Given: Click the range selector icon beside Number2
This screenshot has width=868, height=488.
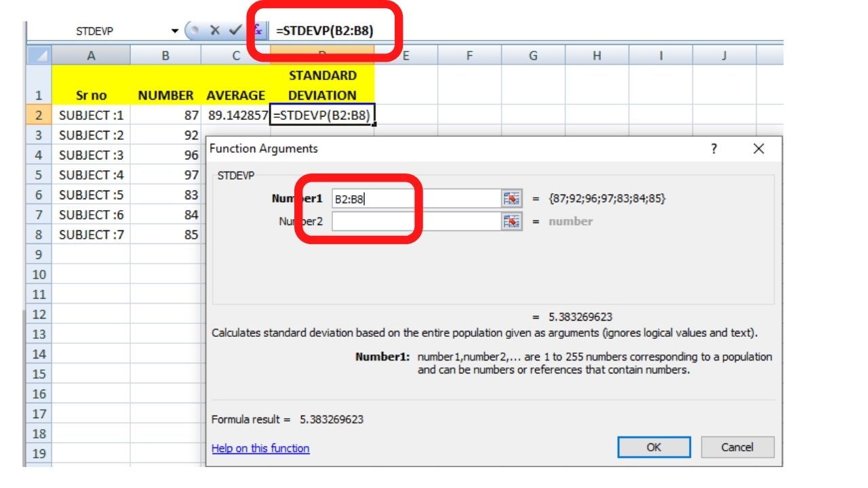Looking at the screenshot, I should pyautogui.click(x=512, y=222).
